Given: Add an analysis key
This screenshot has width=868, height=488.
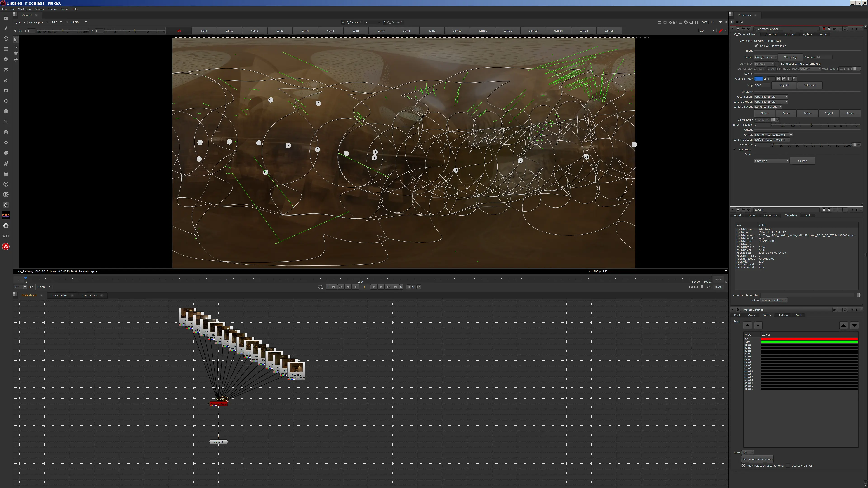Looking at the screenshot, I should tap(789, 78).
